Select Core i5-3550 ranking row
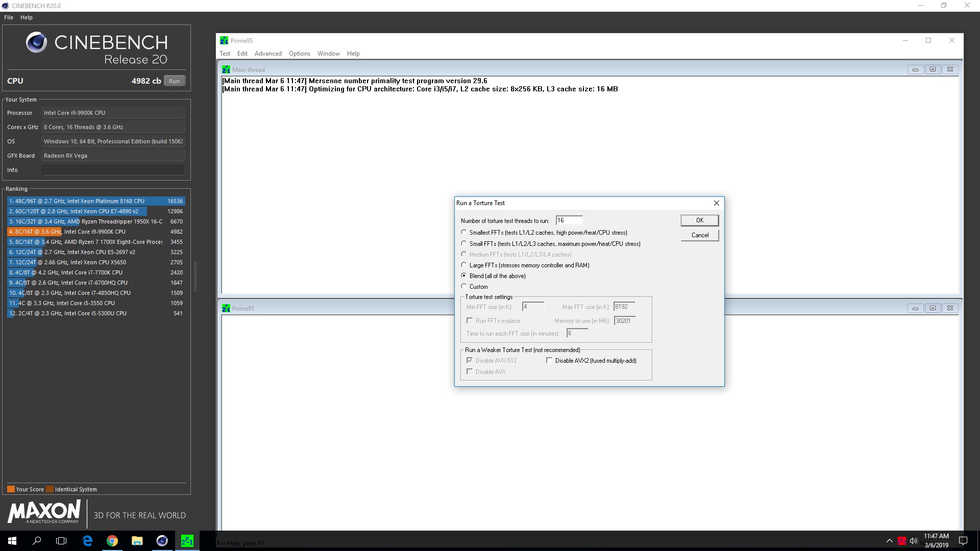This screenshot has width=980, height=551. (96, 303)
